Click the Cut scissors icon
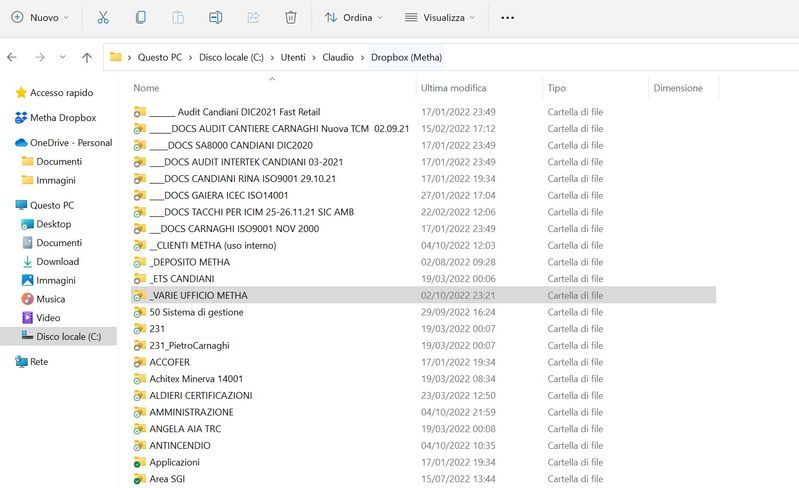 coord(103,17)
